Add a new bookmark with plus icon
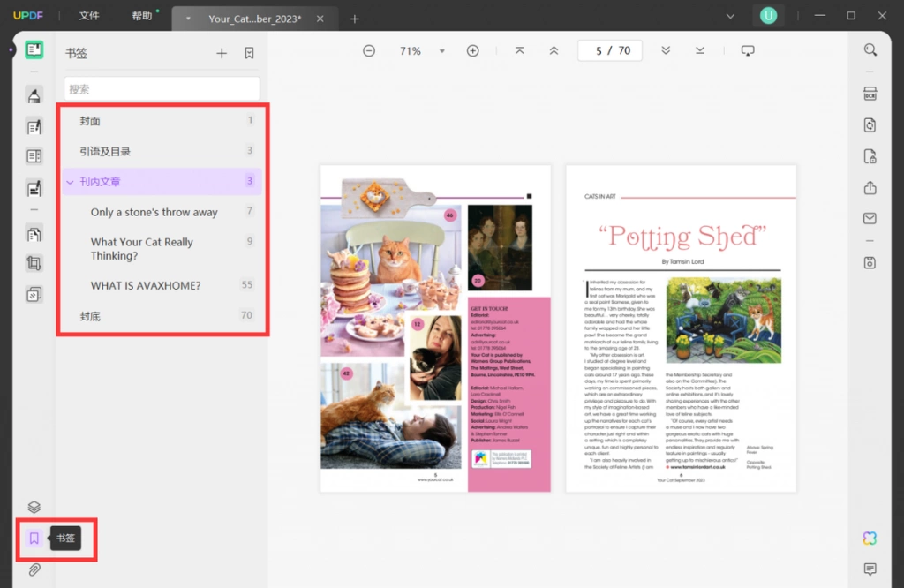This screenshot has height=588, width=904. (x=222, y=54)
